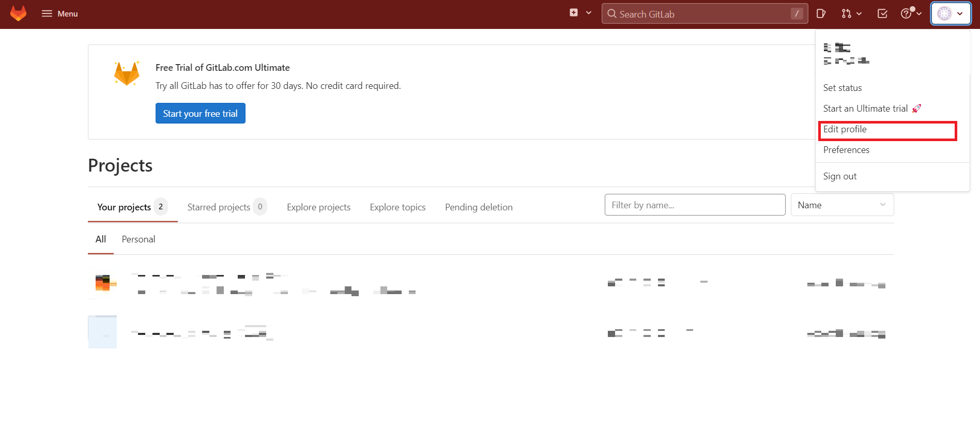Select Set status menu option

(843, 88)
